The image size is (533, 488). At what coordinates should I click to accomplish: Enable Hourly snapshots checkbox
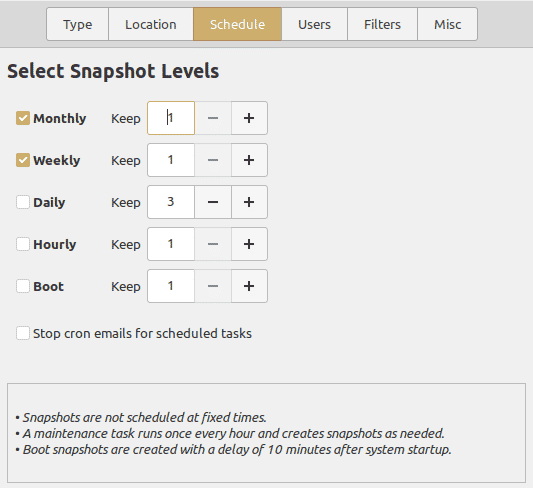[x=23, y=244]
